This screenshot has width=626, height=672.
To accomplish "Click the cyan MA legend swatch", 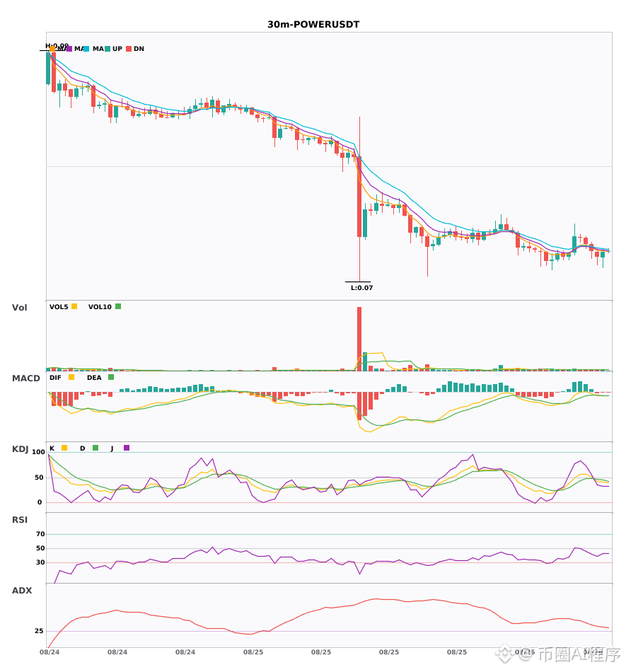I will coord(86,49).
